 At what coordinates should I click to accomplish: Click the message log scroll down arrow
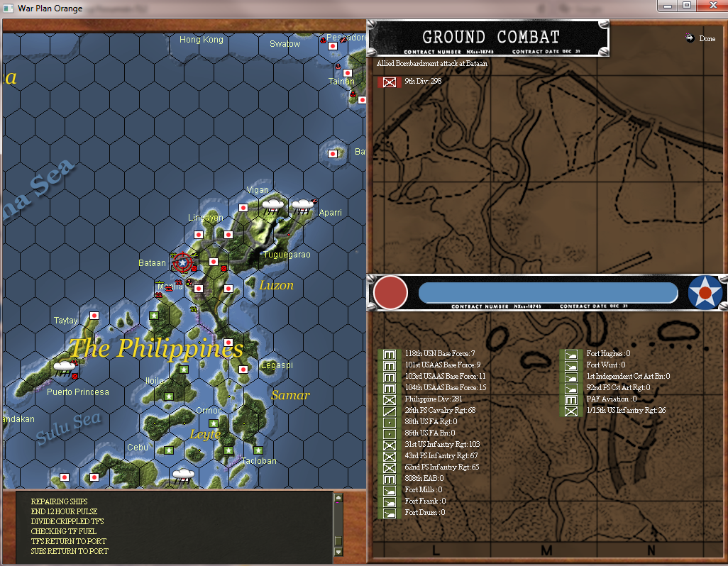coord(338,552)
